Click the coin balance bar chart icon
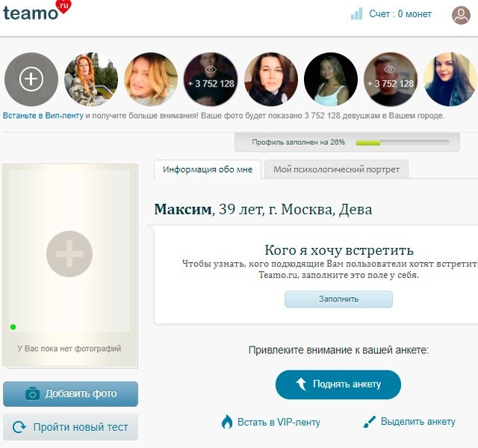478x448 pixels. [356, 13]
